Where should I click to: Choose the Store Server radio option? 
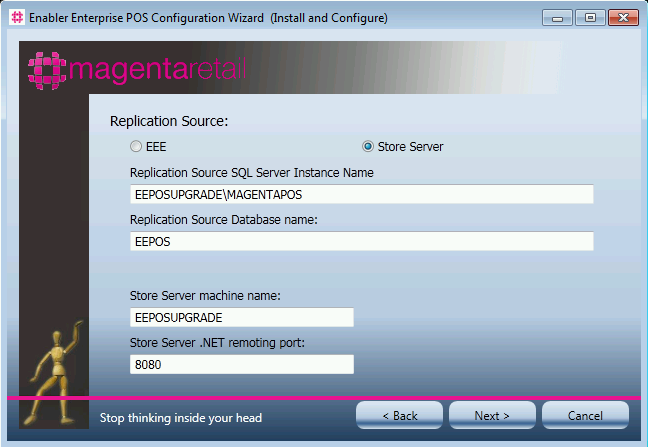point(368,147)
